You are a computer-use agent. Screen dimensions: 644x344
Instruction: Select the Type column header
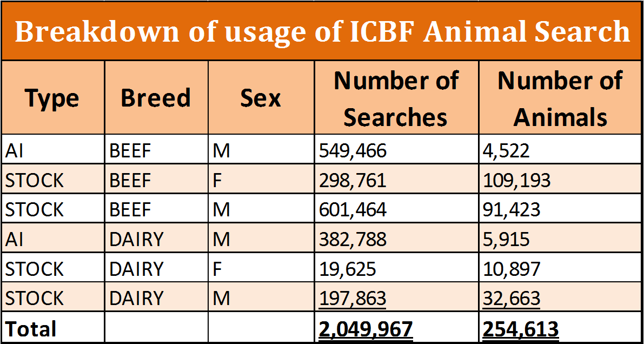[53, 97]
